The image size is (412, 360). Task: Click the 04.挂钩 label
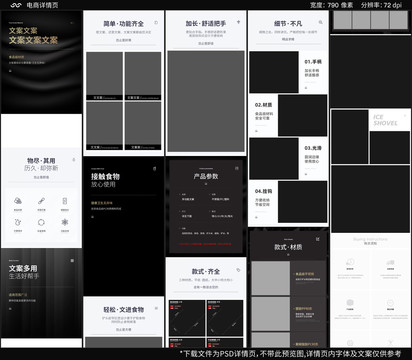tap(264, 191)
